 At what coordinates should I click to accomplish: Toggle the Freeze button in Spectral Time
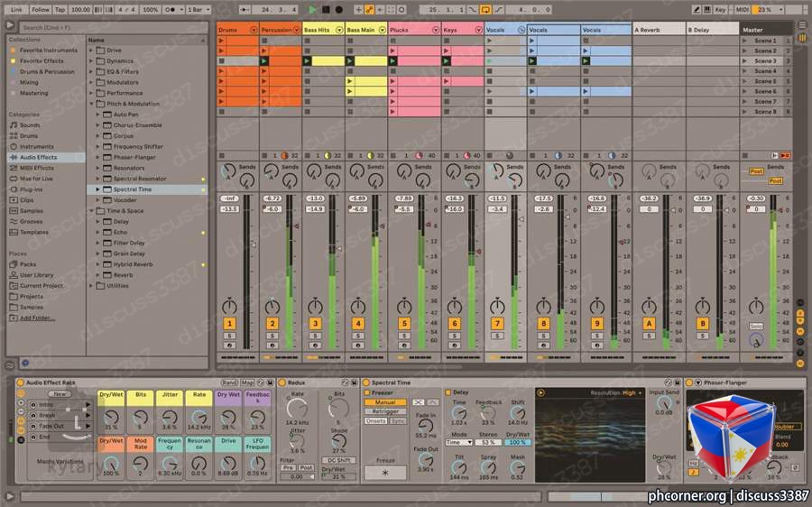click(384, 473)
